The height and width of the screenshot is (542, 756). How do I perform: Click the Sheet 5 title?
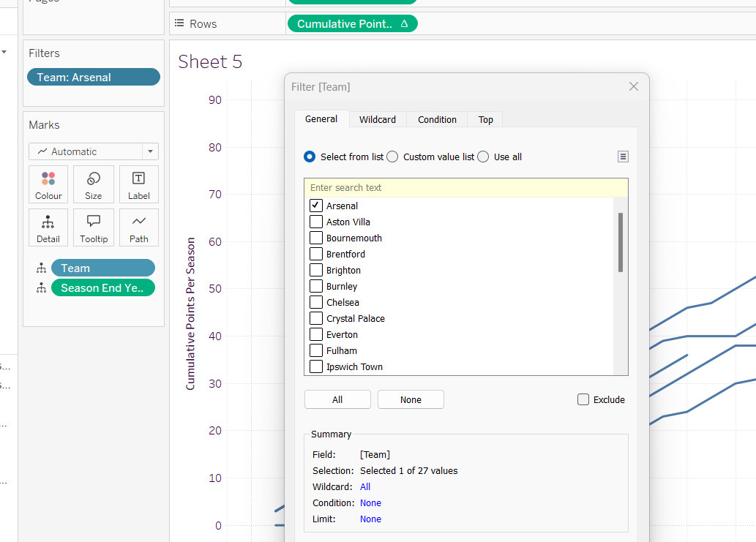point(210,61)
